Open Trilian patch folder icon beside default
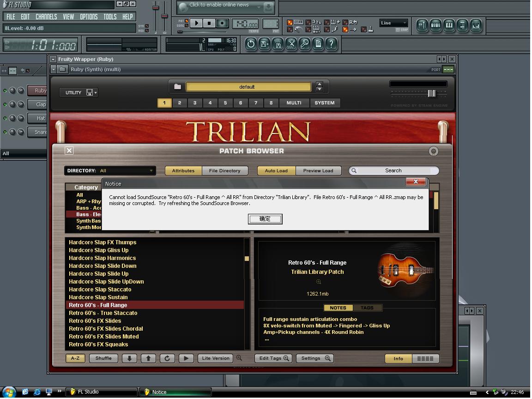This screenshot has height=399, width=532. 177,86
